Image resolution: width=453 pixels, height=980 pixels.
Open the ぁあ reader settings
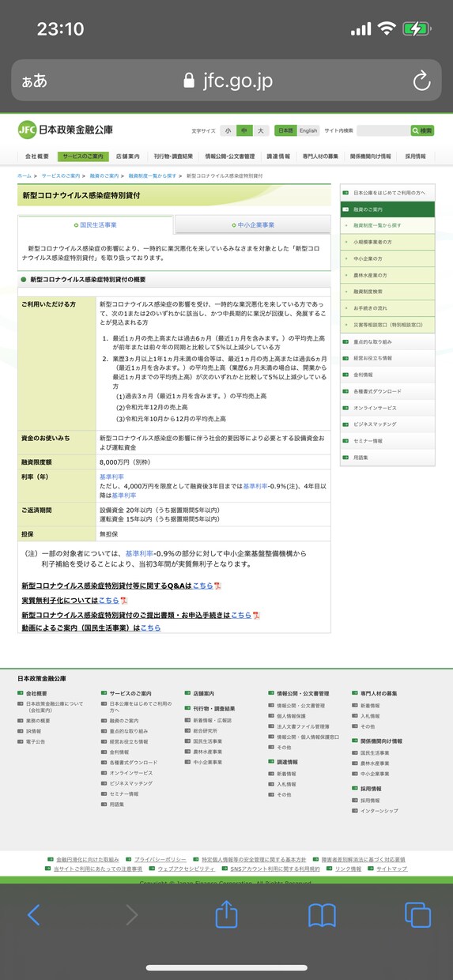(35, 81)
